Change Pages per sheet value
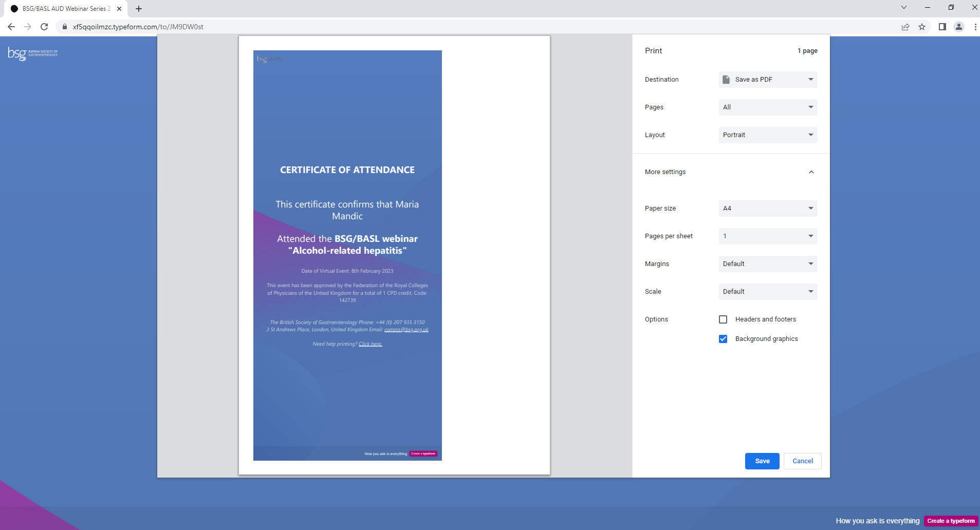Image resolution: width=980 pixels, height=530 pixels. 768,236
